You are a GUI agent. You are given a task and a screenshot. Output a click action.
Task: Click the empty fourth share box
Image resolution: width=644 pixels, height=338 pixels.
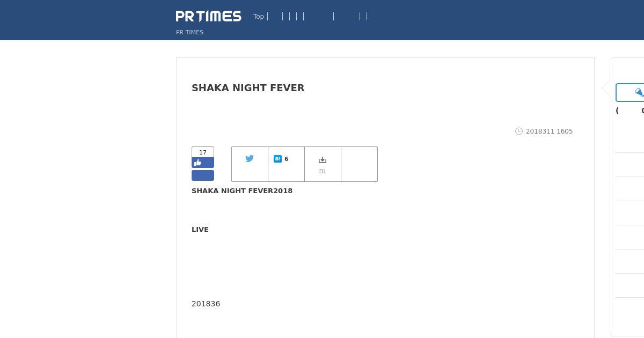click(x=359, y=164)
